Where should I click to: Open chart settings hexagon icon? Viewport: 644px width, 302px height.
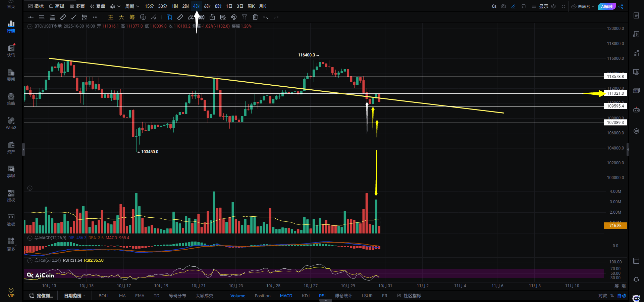[x=553, y=6]
